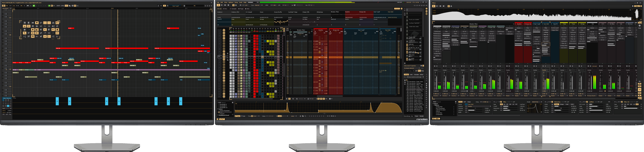Click the Map button in Instrument Properties
The image size is (644, 152).
(x=423, y=71)
